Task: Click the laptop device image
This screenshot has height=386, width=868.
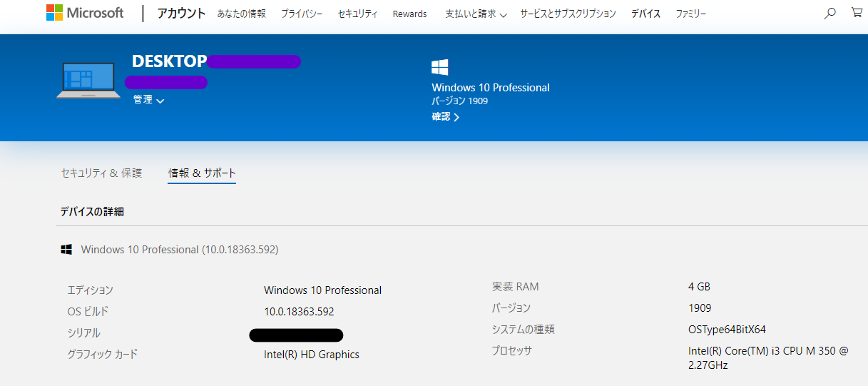Action: click(x=88, y=80)
